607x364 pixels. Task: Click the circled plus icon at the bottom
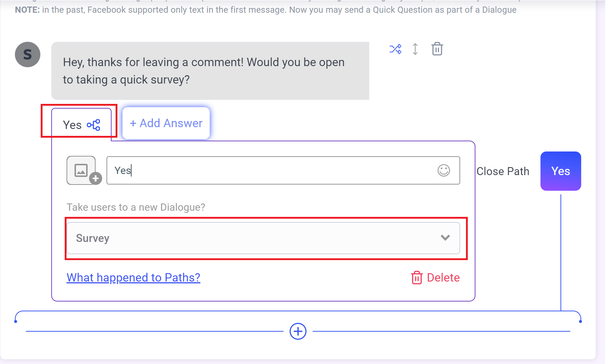(x=298, y=331)
